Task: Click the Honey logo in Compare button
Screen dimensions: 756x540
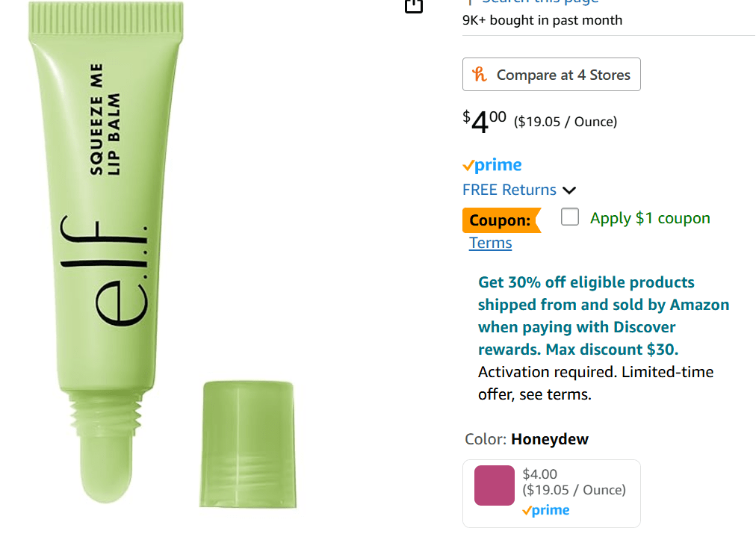Action: pos(480,75)
